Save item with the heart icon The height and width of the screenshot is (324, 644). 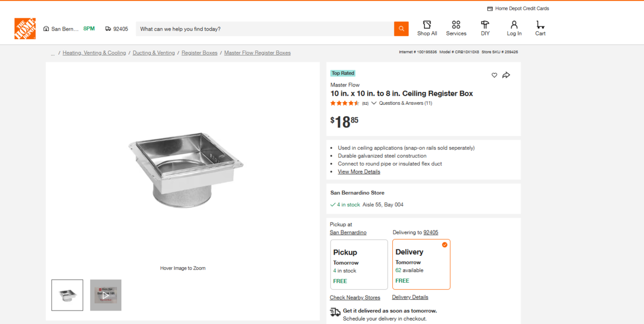[x=494, y=75]
